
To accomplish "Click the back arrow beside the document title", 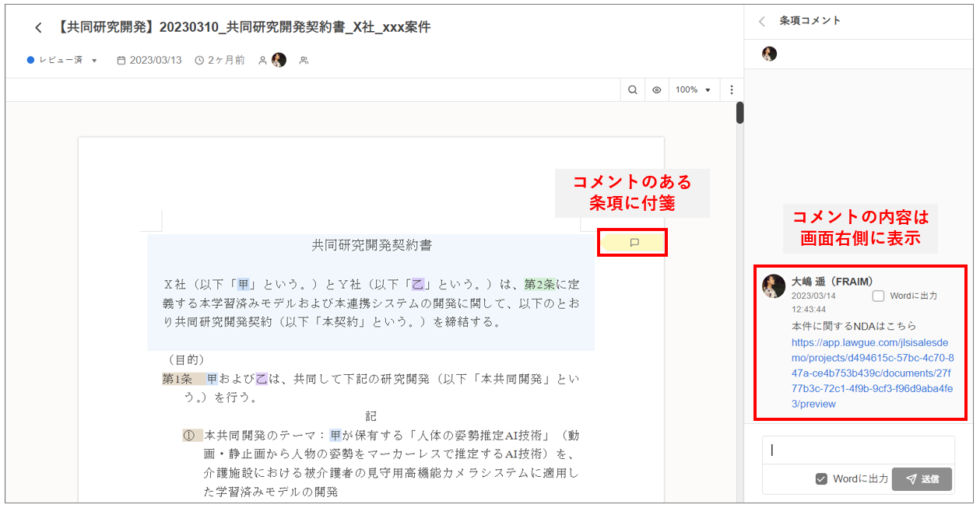I will pos(38,28).
